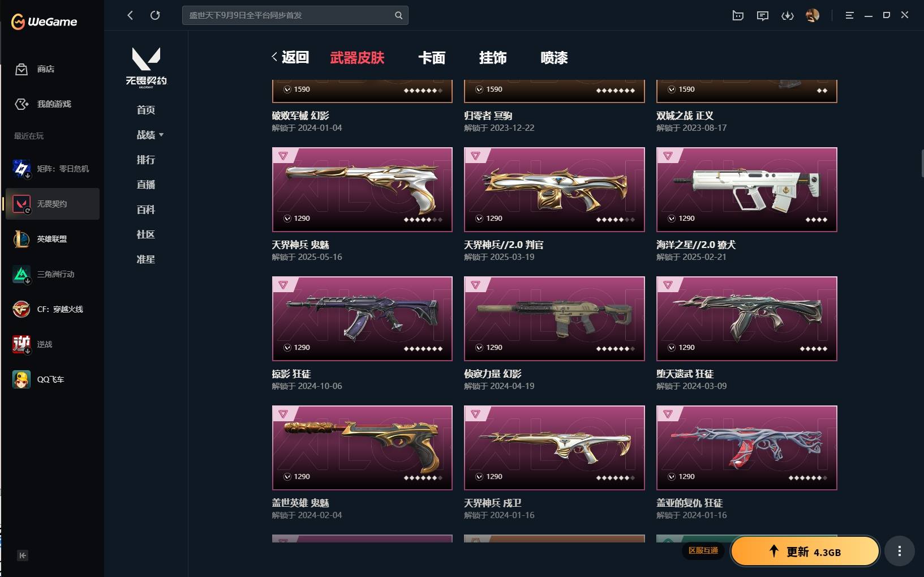Click the 返回 back chevron
Screen dimensions: 924x577
click(x=274, y=57)
